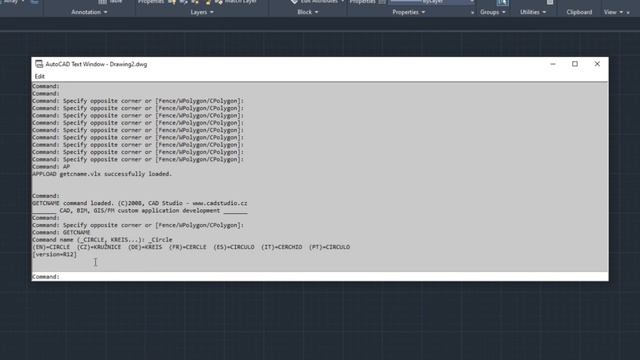Click 'CAD, BIM, GIS/FM custom application development' line
640x360 pixels.
[140, 211]
